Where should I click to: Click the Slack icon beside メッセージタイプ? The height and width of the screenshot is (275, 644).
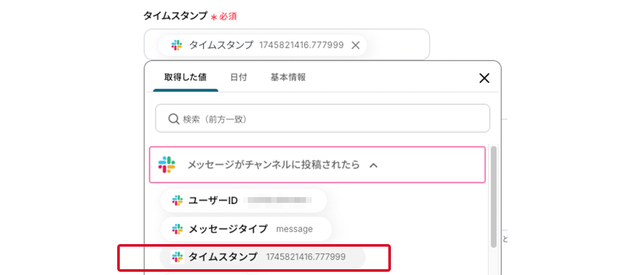pos(177,229)
